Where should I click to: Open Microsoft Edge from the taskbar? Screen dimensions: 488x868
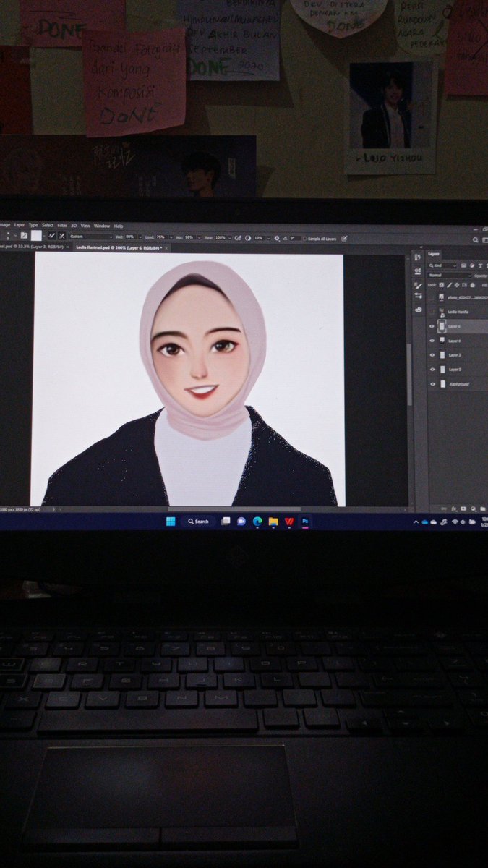[x=257, y=521]
